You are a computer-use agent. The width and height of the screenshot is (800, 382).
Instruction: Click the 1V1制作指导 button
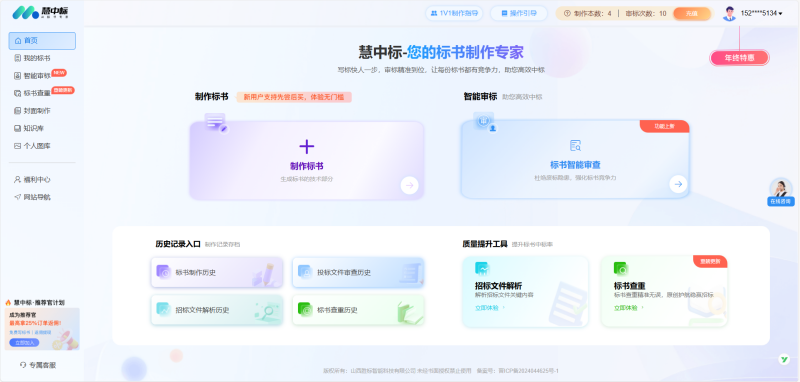[x=454, y=13]
